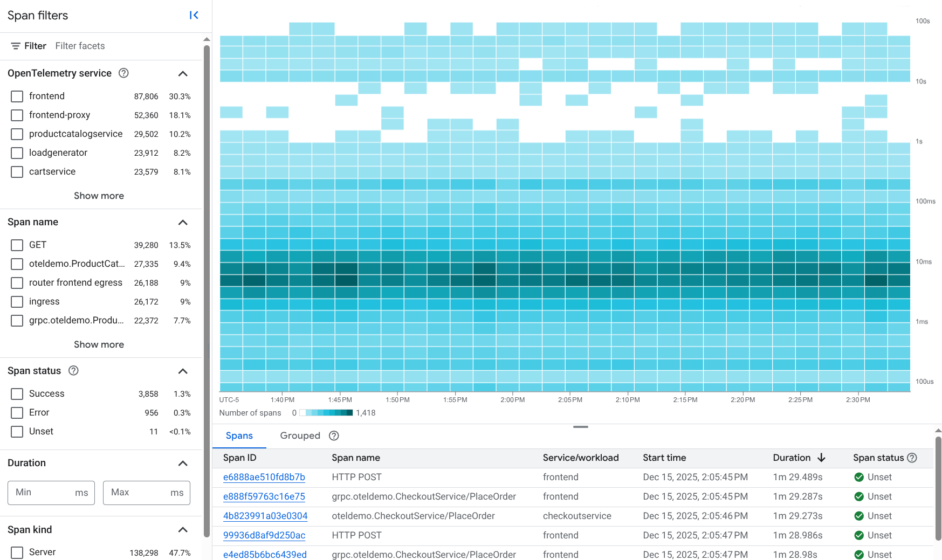Image resolution: width=942 pixels, height=560 pixels.
Task: Select the Server span kind checkbox
Action: click(x=16, y=552)
